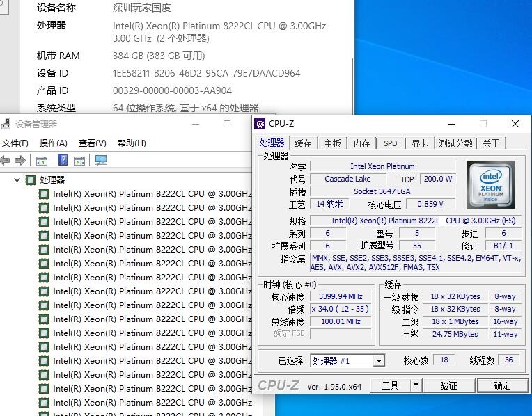This screenshot has width=532, height=416.
Task: Open the Help question-mark toolbar icon
Action: pos(63,160)
